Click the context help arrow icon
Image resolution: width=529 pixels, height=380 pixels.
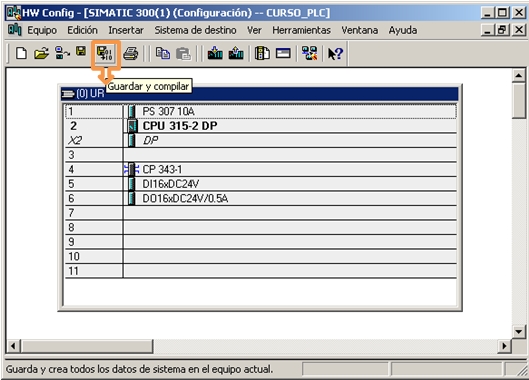click(x=335, y=54)
